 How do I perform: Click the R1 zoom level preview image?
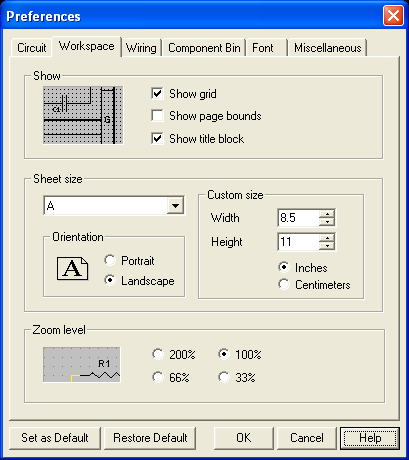[82, 365]
